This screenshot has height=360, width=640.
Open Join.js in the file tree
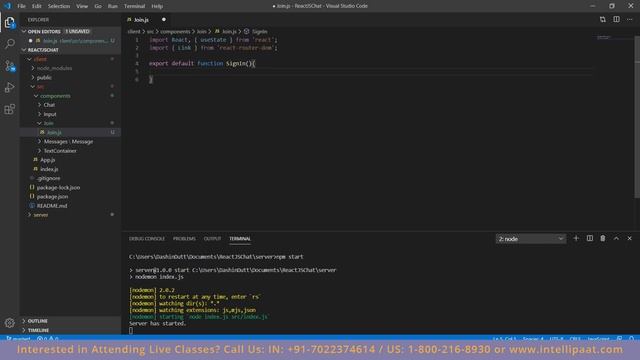(54, 132)
